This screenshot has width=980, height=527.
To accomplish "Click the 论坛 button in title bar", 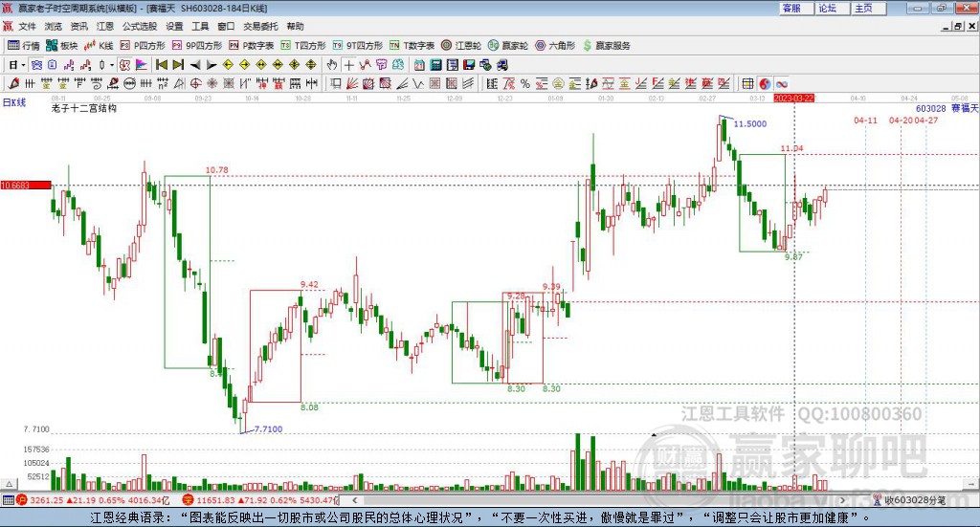I will pos(833,8).
